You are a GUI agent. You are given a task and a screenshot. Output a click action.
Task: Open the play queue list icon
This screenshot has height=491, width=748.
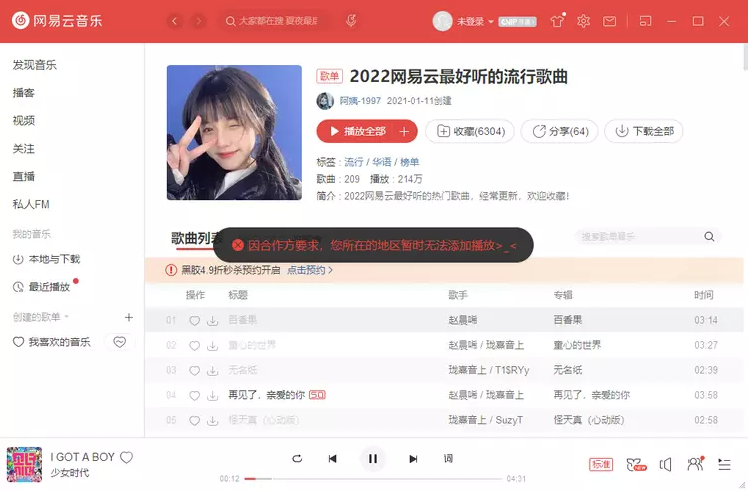(723, 464)
